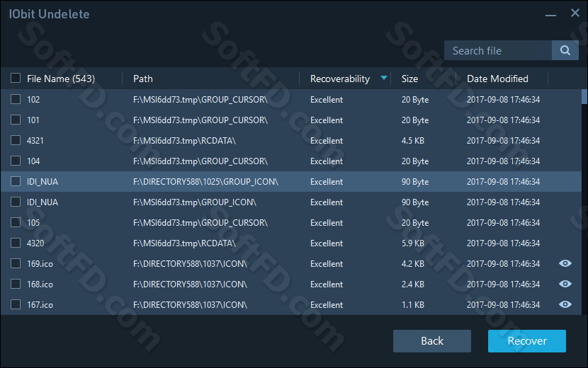Check the select-all File Name checkbox

point(16,78)
